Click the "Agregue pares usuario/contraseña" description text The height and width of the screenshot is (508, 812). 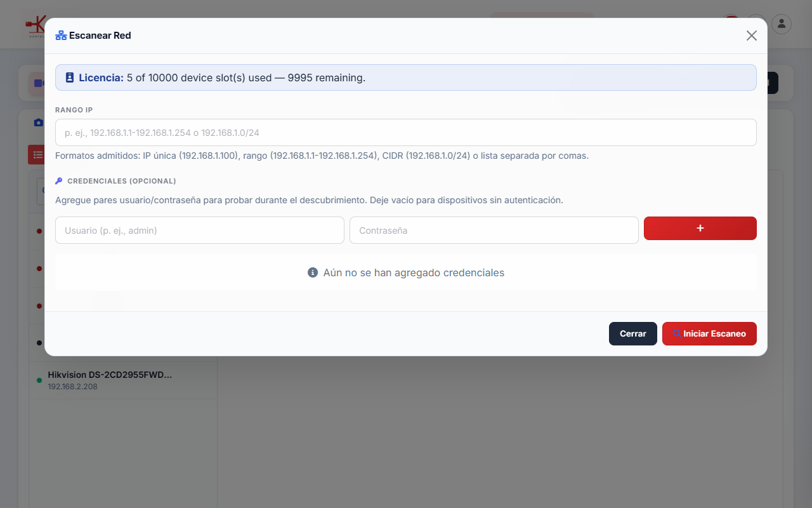point(309,200)
